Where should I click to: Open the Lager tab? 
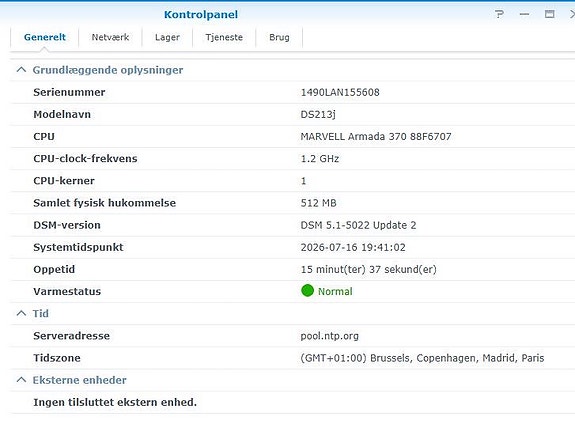coord(167,37)
